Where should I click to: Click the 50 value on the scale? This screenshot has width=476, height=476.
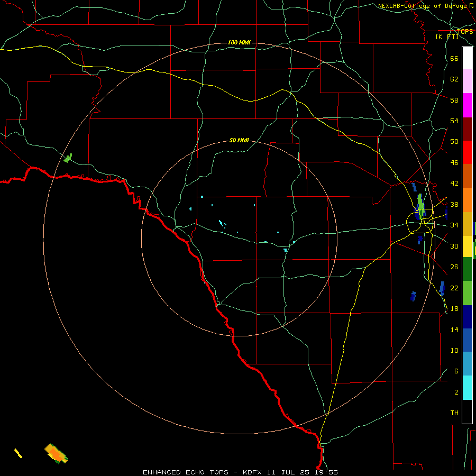point(454,142)
